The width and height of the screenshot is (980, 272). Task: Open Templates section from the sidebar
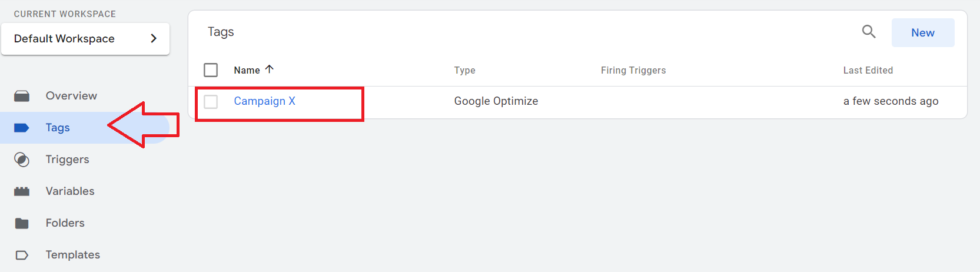tap(73, 255)
